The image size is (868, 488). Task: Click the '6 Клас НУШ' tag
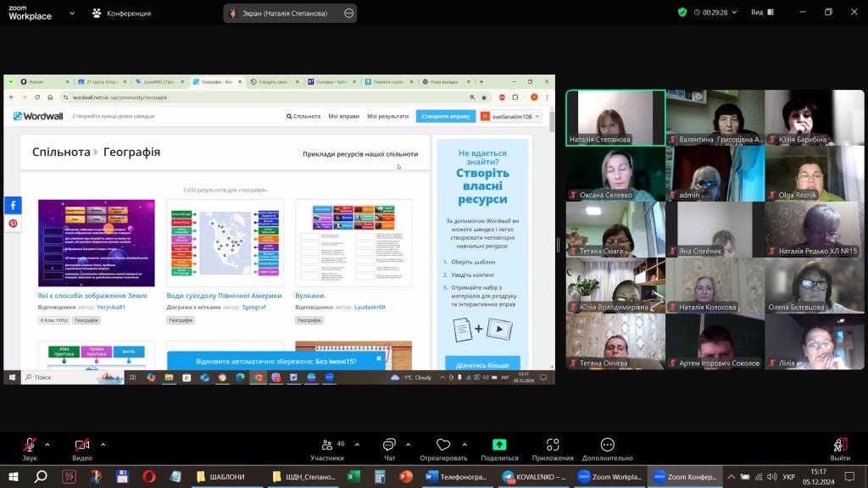(x=53, y=320)
